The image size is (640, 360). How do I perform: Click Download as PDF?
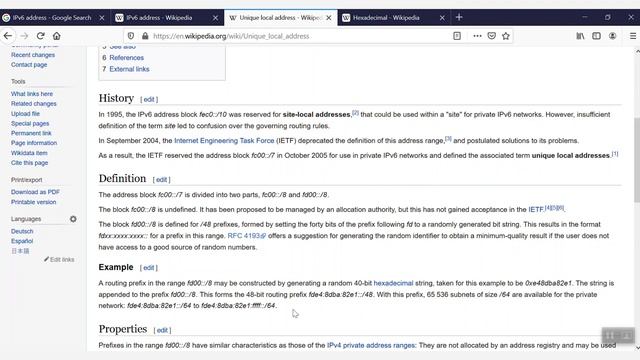pos(35,192)
